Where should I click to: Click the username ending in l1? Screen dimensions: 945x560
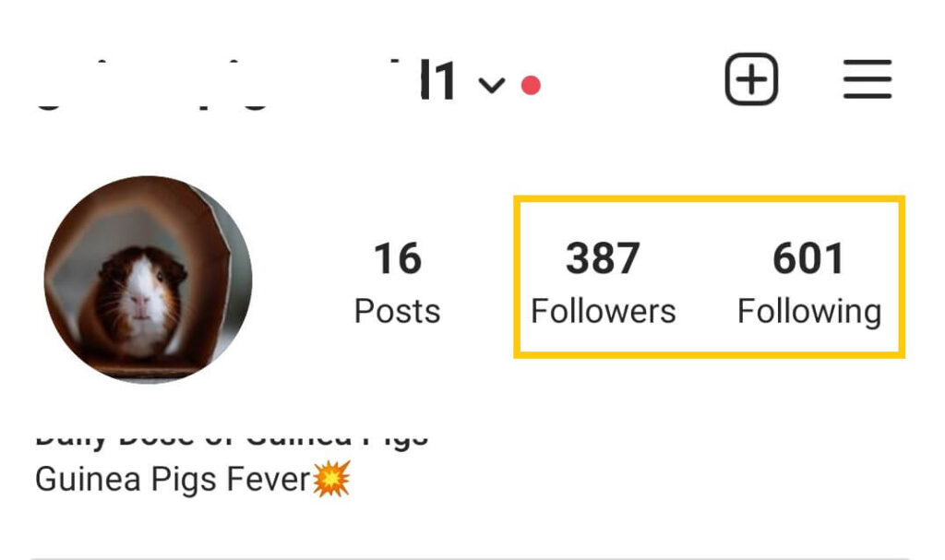tap(437, 80)
